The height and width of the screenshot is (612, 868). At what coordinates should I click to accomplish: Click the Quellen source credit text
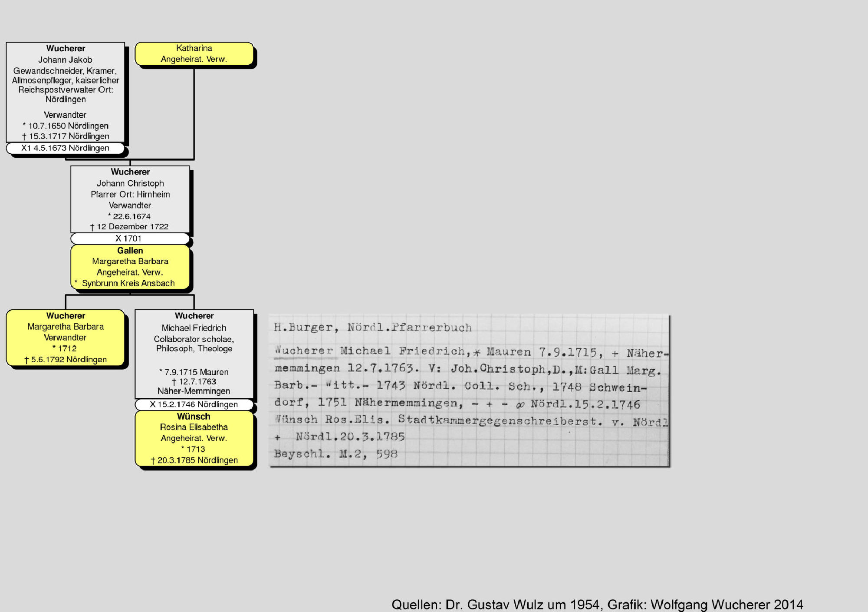[x=597, y=604]
